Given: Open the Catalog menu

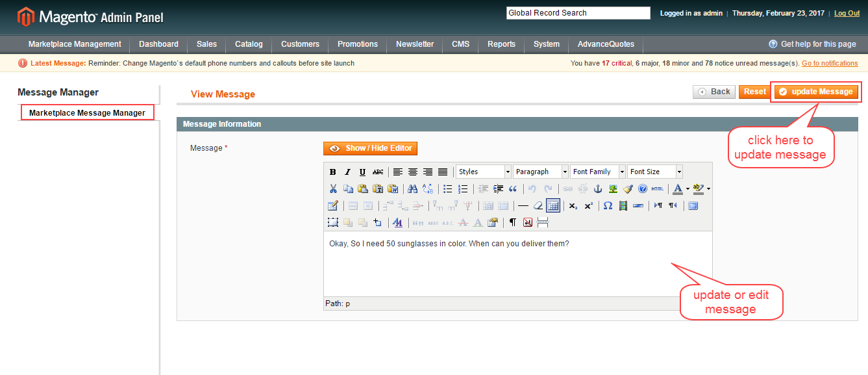Looking at the screenshot, I should 249,44.
